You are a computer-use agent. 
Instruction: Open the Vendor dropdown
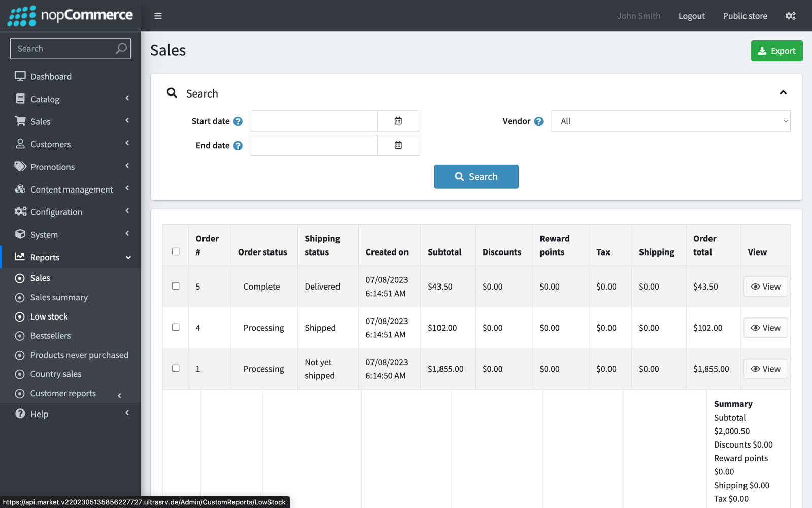point(670,121)
